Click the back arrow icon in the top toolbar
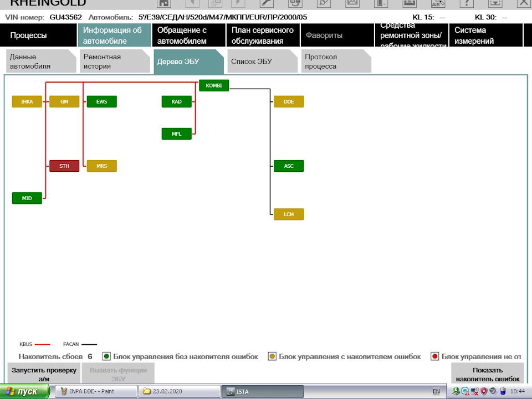This screenshot has height=399, width=532. pyautogui.click(x=192, y=3)
